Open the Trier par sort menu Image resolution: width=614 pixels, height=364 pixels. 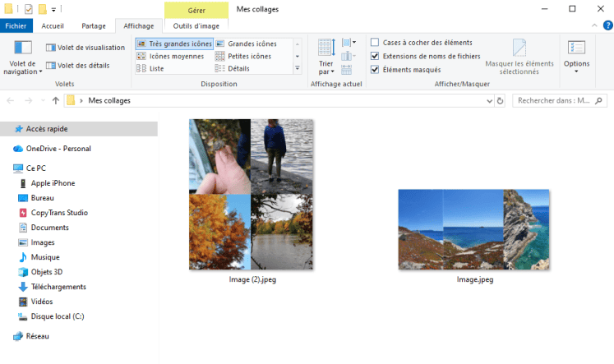(x=326, y=58)
